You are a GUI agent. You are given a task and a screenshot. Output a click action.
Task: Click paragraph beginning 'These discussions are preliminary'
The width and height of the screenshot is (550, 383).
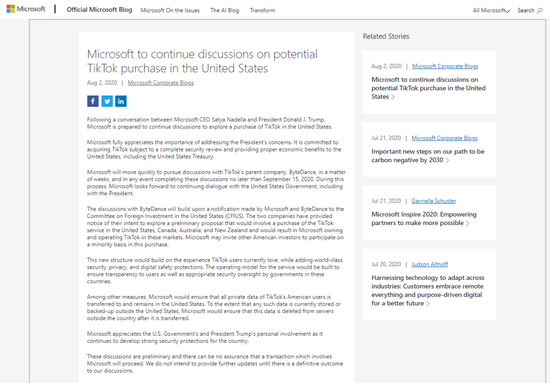pos(215,363)
